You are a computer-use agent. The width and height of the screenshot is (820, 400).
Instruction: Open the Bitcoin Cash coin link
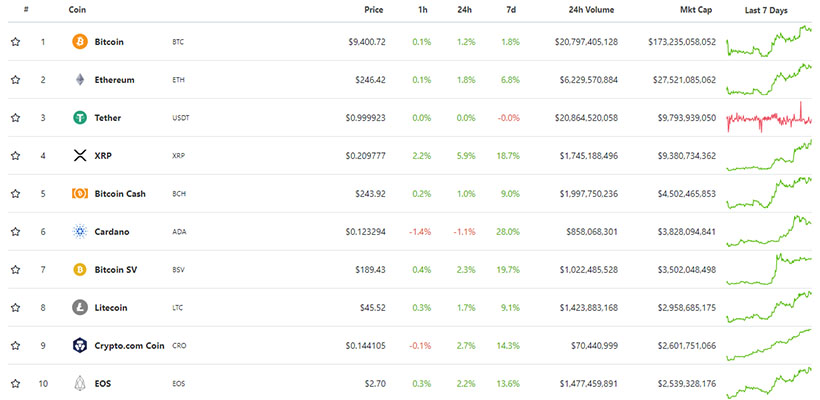pyautogui.click(x=120, y=193)
